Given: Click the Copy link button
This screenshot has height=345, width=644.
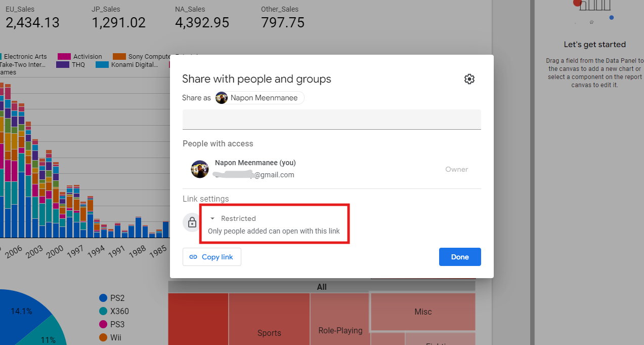Looking at the screenshot, I should tap(212, 257).
